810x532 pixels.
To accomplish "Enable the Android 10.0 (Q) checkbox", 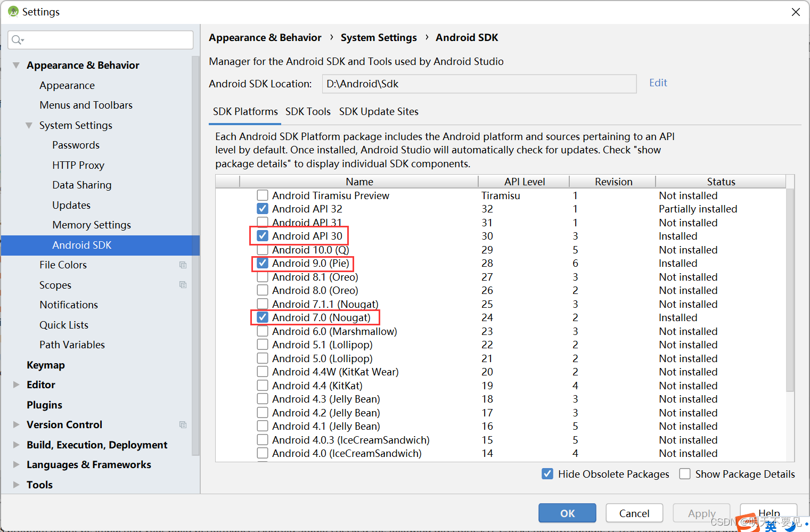I will [263, 250].
